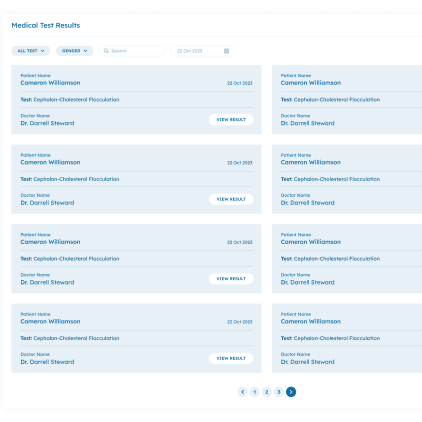The width and height of the screenshot is (422, 422).
Task: Click View Result on the third left-column card
Action: coord(231,279)
